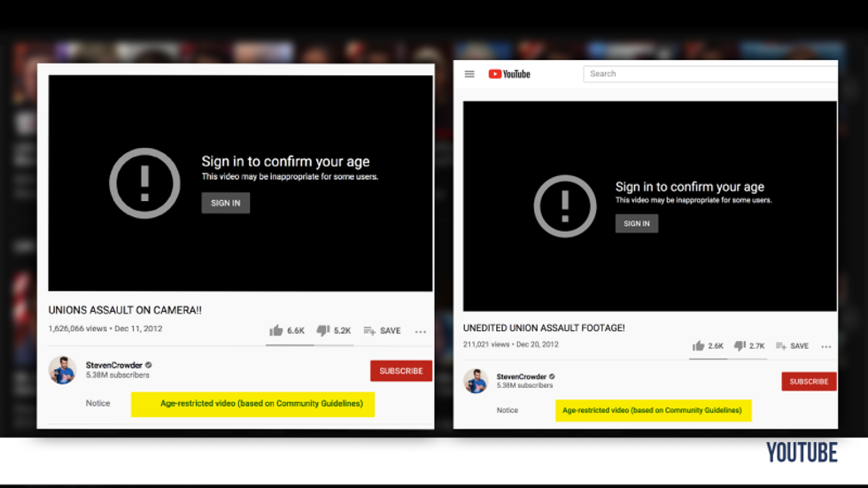This screenshot has height=488, width=868.
Task: Open StevenCrowder channel avatar under left video
Action: pos(62,369)
